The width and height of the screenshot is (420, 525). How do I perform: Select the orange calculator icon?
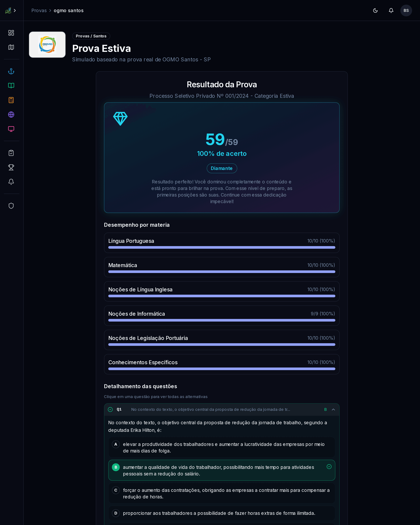tap(11, 100)
